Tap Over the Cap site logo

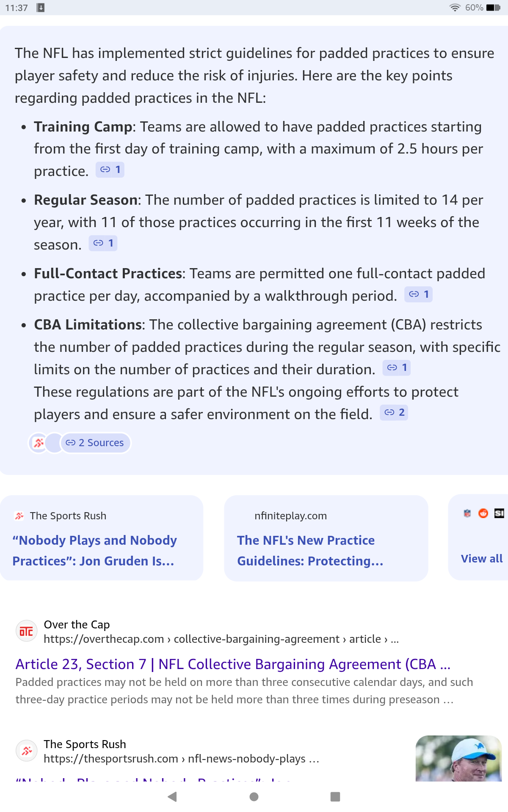click(26, 631)
